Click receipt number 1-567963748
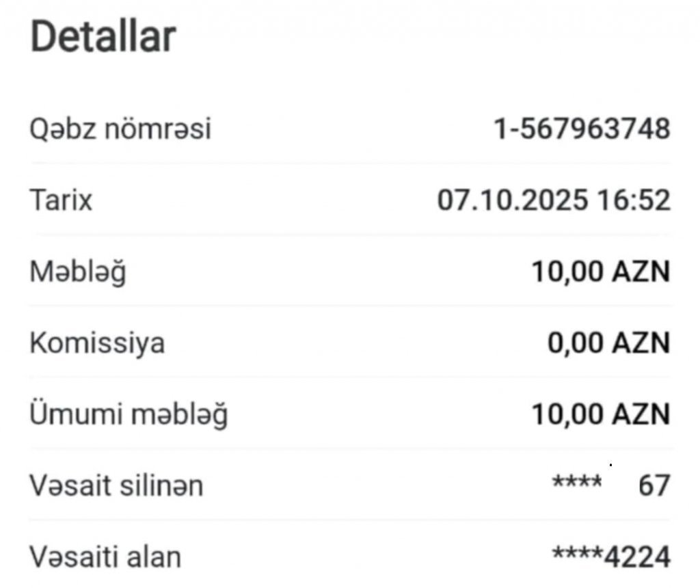Image resolution: width=700 pixels, height=588 pixels. click(582, 129)
